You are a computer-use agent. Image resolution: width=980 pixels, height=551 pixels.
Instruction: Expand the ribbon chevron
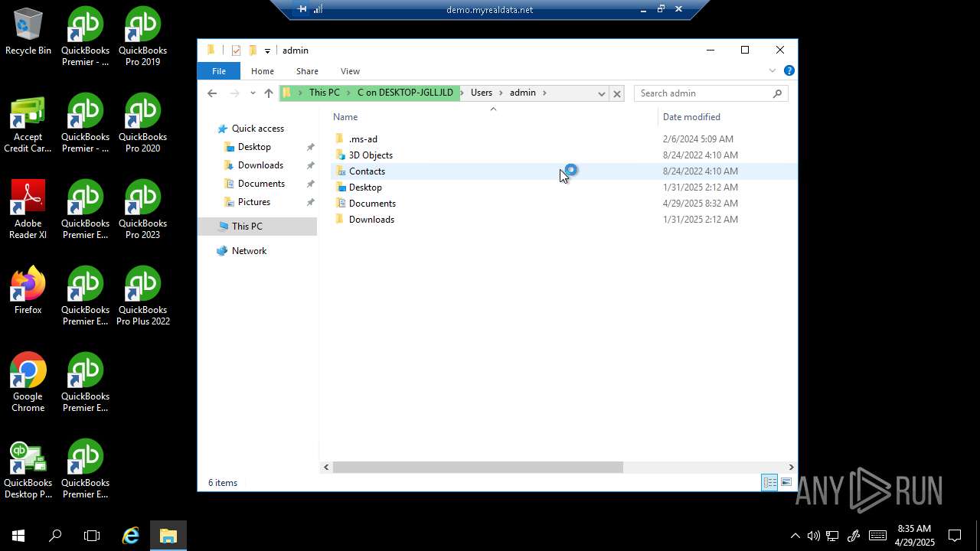pos(773,70)
